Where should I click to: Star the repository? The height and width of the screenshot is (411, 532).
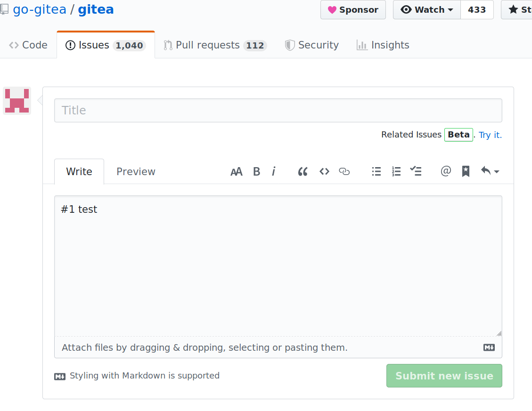tap(517, 9)
